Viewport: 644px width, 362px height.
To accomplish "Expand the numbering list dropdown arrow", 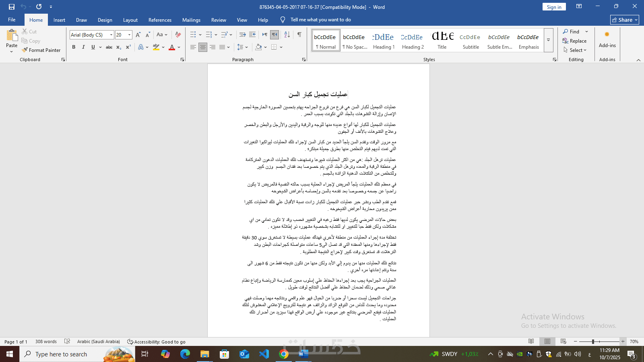I will pyautogui.click(x=216, y=35).
